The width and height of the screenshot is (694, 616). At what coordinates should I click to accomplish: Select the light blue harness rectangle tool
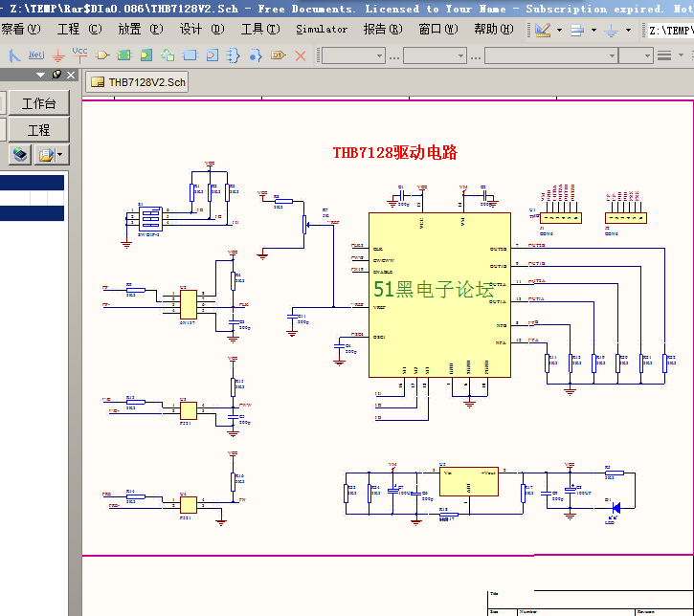pos(190,55)
